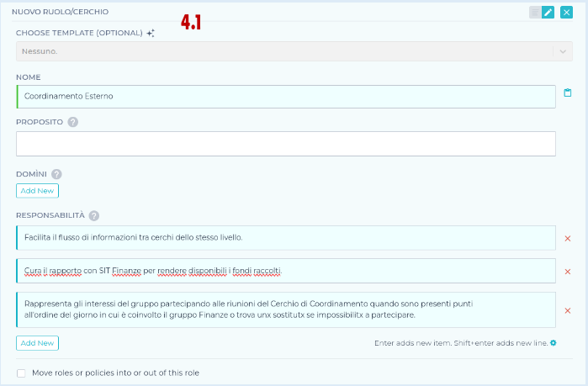Click Add New under Domìni
The width and height of the screenshot is (588, 386).
click(x=37, y=191)
